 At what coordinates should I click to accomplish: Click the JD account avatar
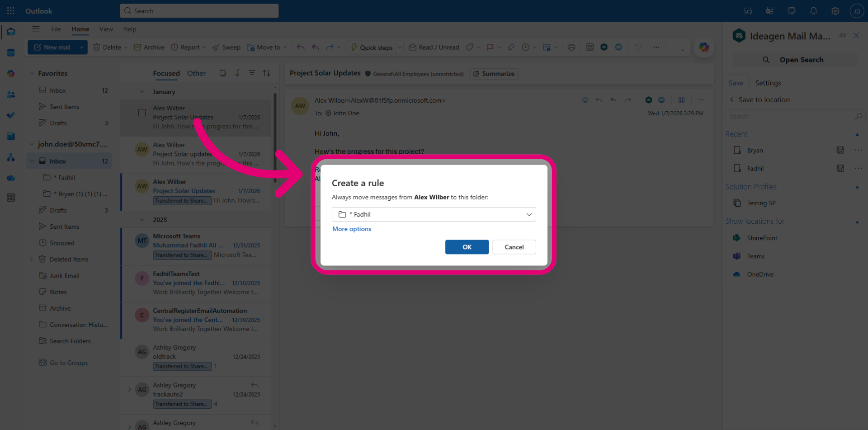point(857,11)
